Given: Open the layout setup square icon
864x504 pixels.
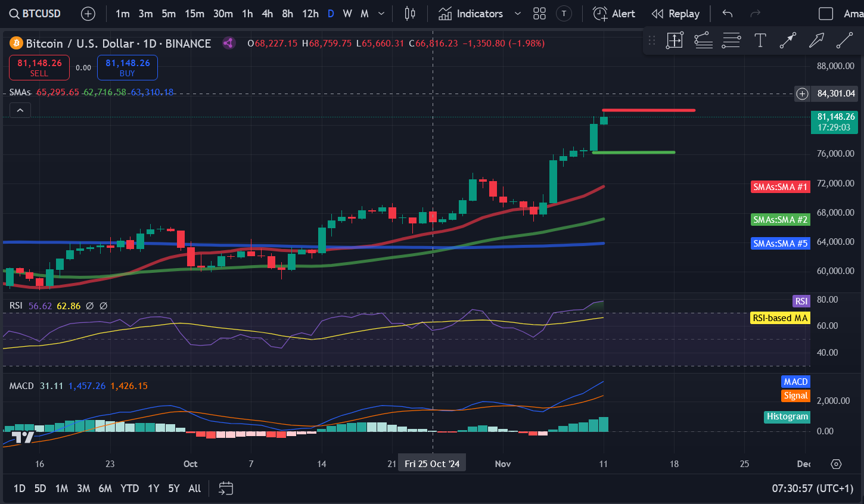Looking at the screenshot, I should [x=826, y=14].
